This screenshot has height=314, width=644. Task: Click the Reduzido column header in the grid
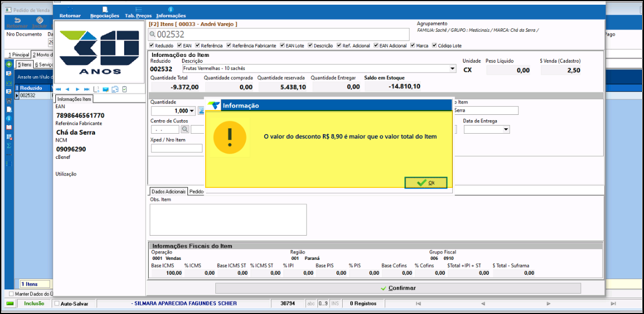[x=34, y=88]
